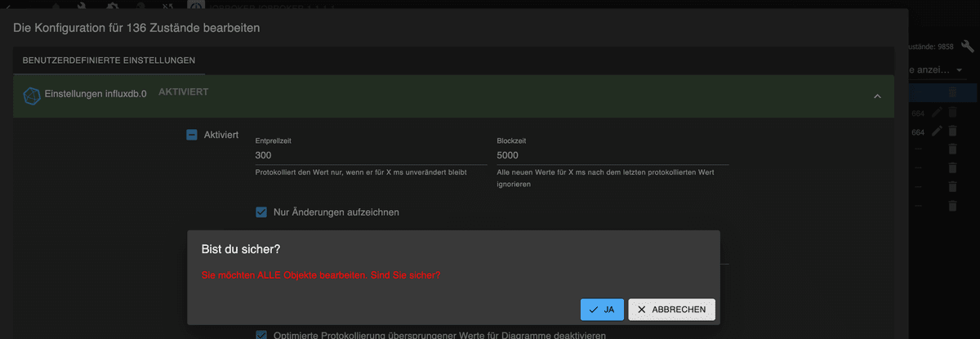
Task: Click the checkmark icon on JA button
Action: 593,310
